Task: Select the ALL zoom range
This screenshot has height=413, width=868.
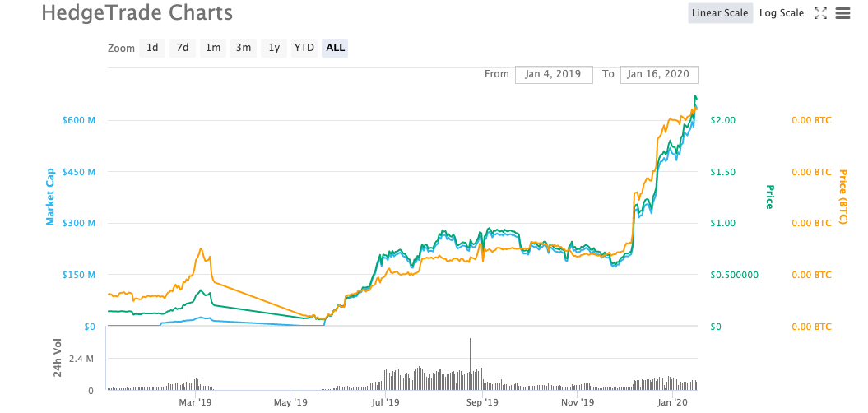Action: coord(335,48)
